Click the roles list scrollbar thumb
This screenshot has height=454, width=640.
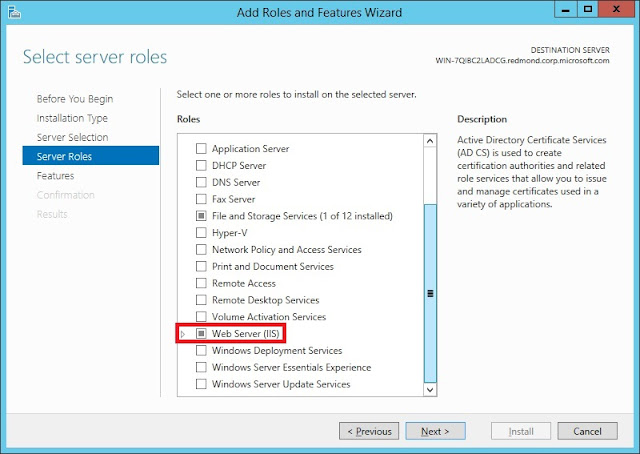tap(430, 292)
